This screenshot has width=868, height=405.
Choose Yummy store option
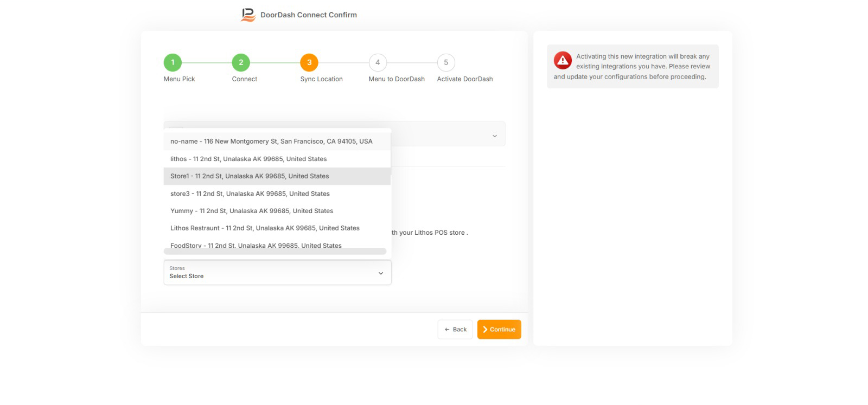pyautogui.click(x=252, y=211)
